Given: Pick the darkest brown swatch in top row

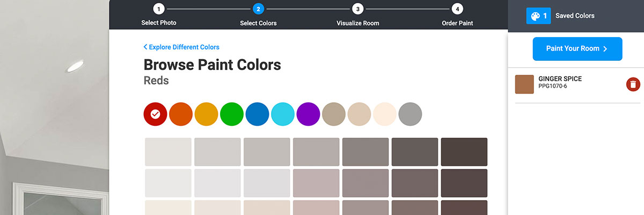Looking at the screenshot, I should click(464, 152).
